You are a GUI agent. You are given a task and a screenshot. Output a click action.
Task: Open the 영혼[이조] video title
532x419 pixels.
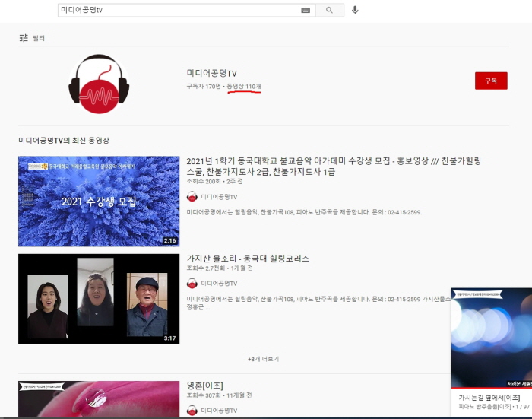point(205,386)
